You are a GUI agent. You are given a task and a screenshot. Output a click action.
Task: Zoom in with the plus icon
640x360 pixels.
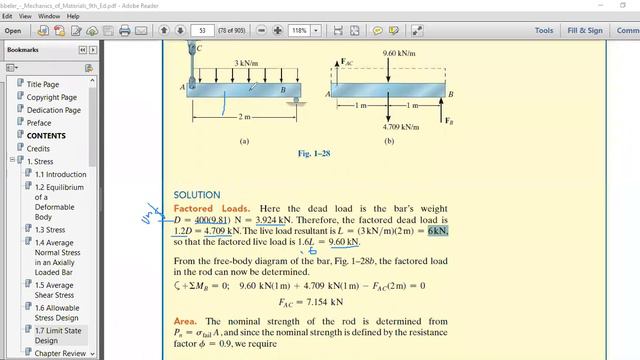click(278, 31)
